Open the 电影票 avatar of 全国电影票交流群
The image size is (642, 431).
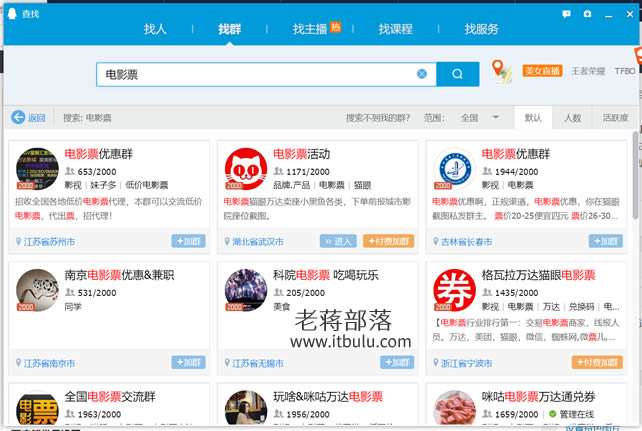pyautogui.click(x=37, y=408)
